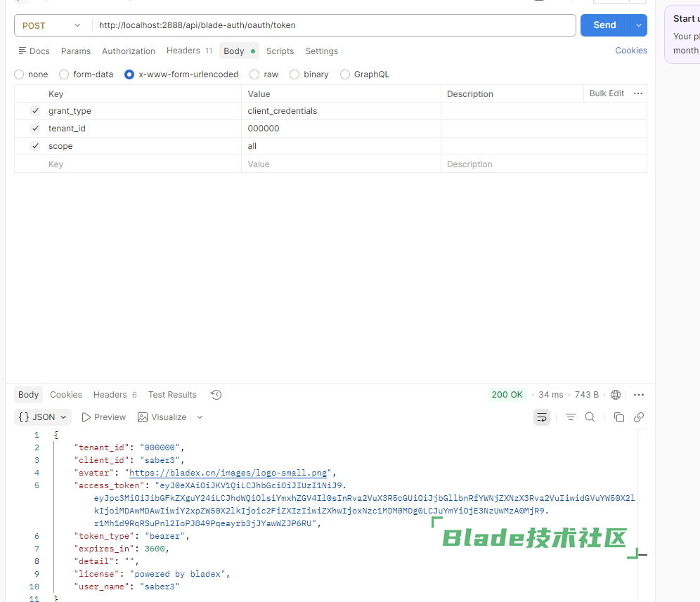Image resolution: width=700 pixels, height=602 pixels.
Task: Toggle word wrap in response body
Action: 542,417
